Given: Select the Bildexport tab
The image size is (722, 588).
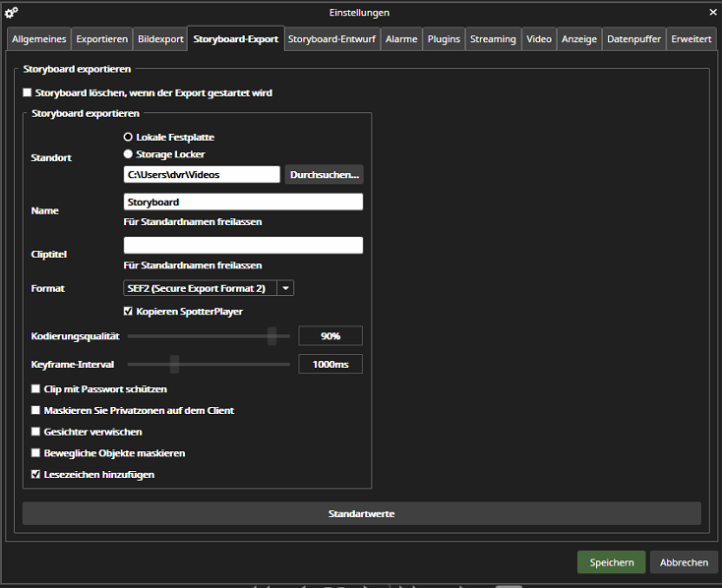Looking at the screenshot, I should [160, 39].
